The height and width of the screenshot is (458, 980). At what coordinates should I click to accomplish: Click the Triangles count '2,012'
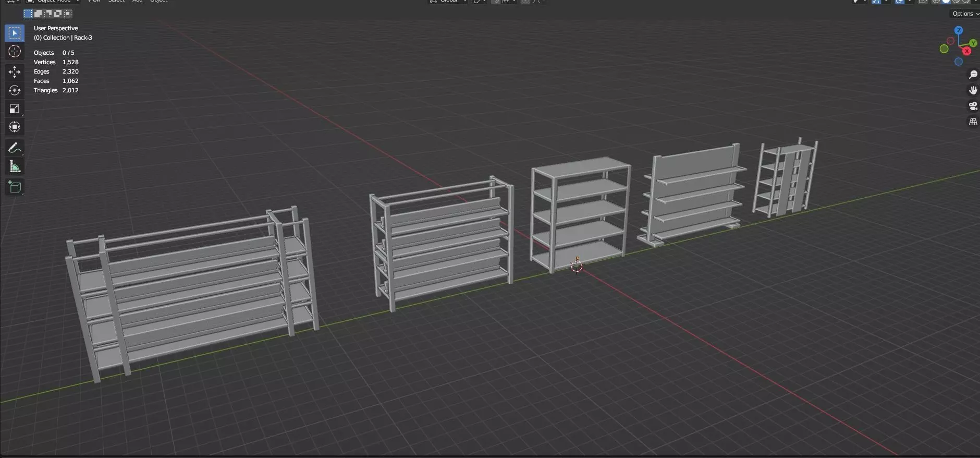(x=70, y=90)
